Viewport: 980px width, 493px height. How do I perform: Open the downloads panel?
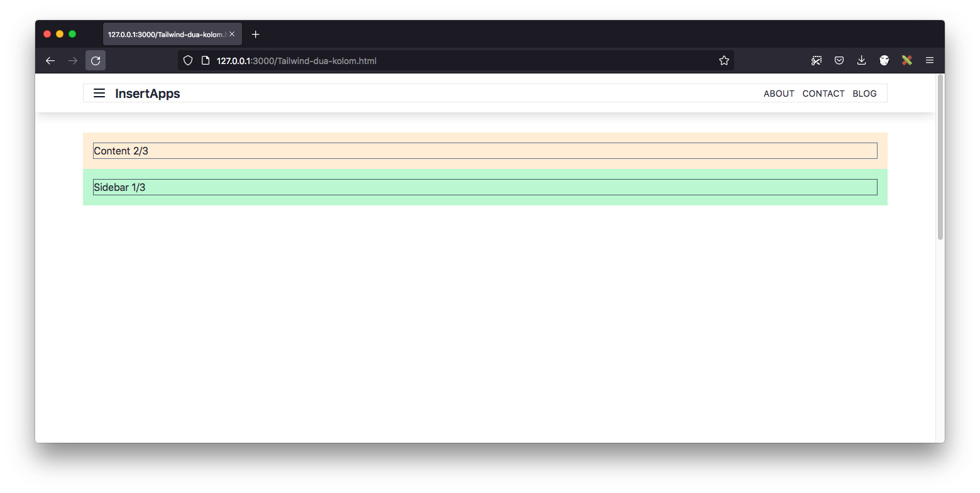tap(862, 61)
